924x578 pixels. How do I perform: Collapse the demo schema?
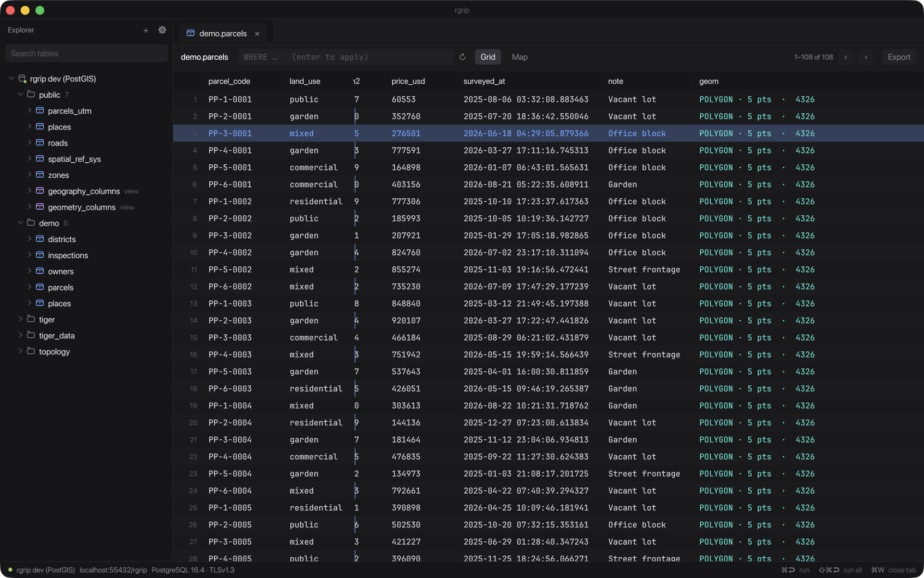click(20, 223)
